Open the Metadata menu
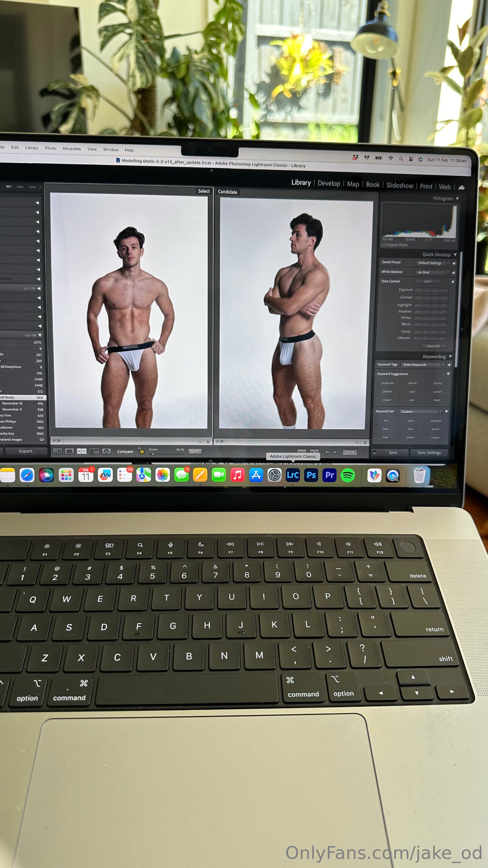Image resolution: width=488 pixels, height=868 pixels. [x=71, y=149]
